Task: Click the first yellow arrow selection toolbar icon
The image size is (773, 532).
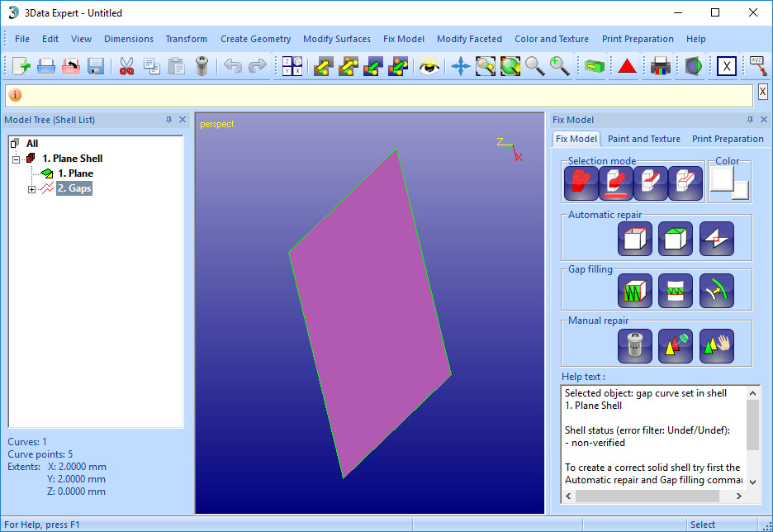Action: click(x=324, y=65)
